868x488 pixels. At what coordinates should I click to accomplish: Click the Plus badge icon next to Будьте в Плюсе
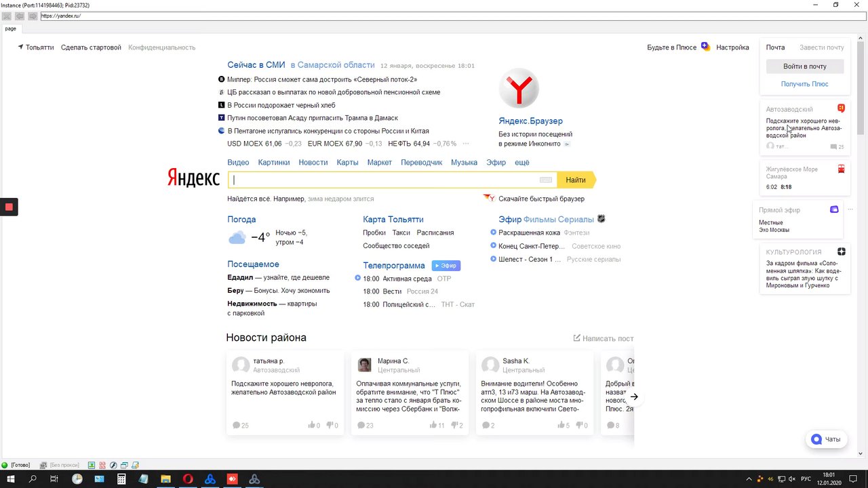point(705,47)
